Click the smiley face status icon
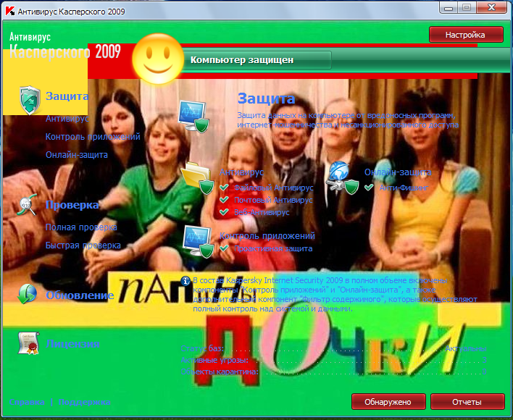The image size is (513, 420). pyautogui.click(x=158, y=59)
